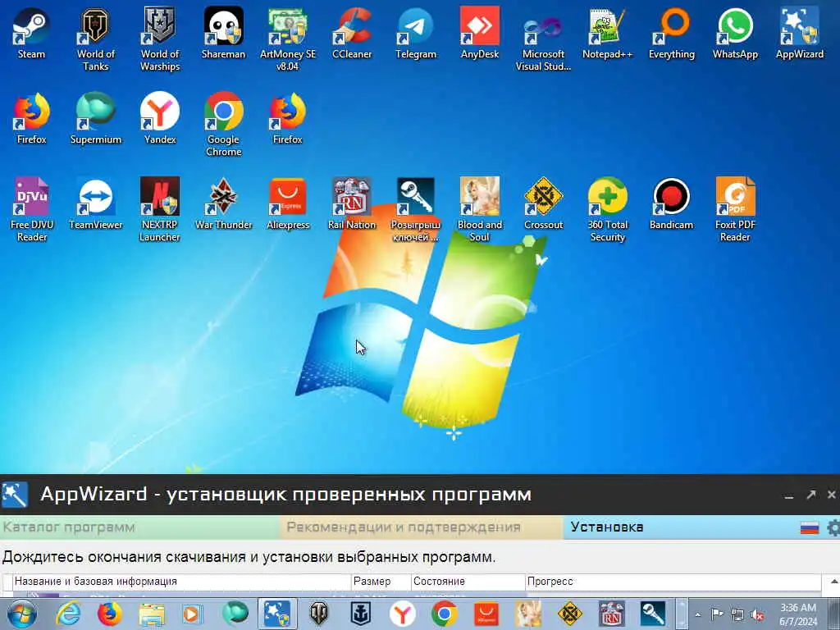The image size is (840, 630).
Task: Change language via the Russian flag icon
Action: pyautogui.click(x=810, y=527)
